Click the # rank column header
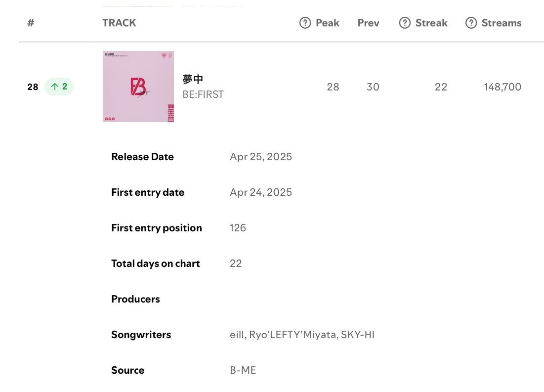544x392 pixels. (31, 23)
